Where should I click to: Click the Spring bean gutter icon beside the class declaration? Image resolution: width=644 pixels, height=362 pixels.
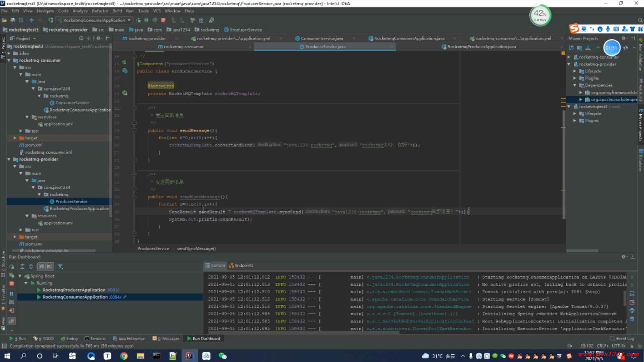[x=125, y=71]
